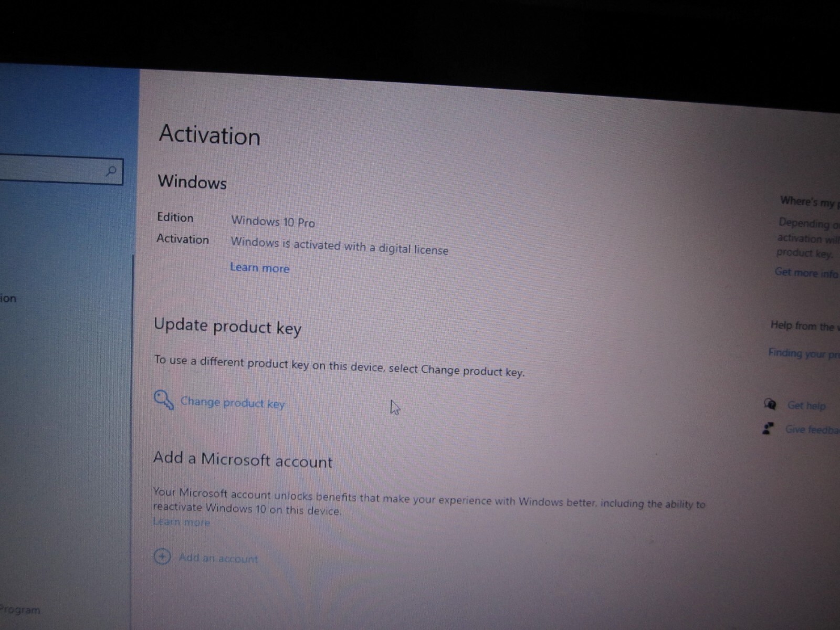Viewport: 840px width, 630px height.
Task: Click the 'Edition' label
Action: point(175,217)
